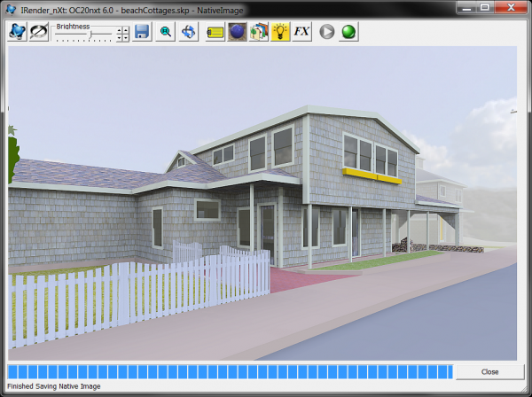This screenshot has height=397, width=532.
Task: Open the blue sphere materials icon
Action: (237, 32)
